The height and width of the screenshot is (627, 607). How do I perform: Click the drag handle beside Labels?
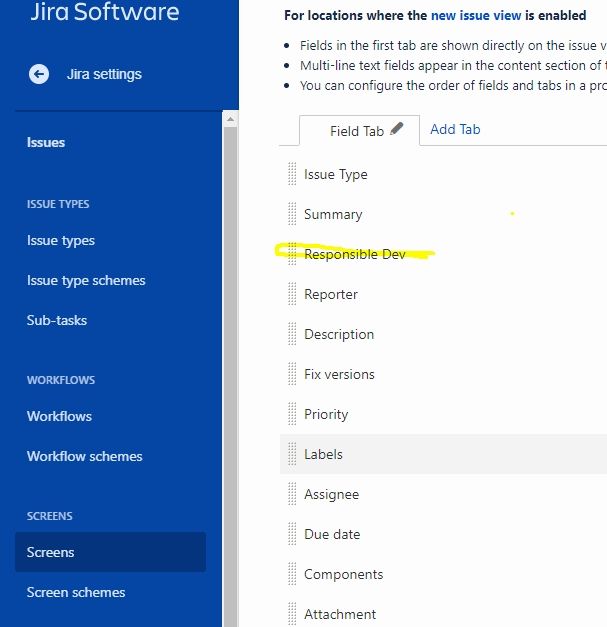(x=292, y=454)
